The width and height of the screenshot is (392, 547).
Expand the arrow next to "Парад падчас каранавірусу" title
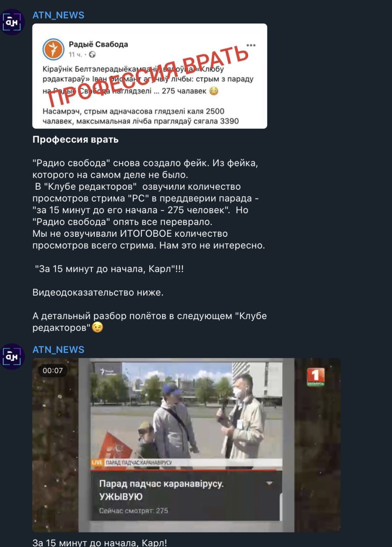pyautogui.click(x=269, y=483)
